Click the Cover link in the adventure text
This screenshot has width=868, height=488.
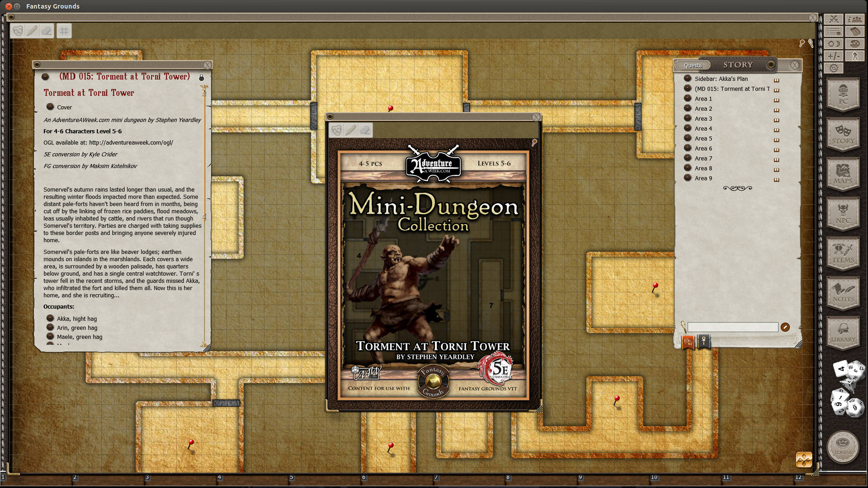(64, 107)
